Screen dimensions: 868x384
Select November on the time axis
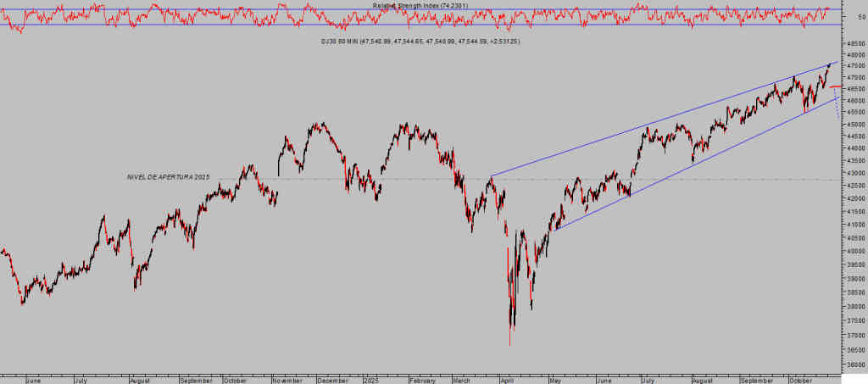[x=287, y=381]
